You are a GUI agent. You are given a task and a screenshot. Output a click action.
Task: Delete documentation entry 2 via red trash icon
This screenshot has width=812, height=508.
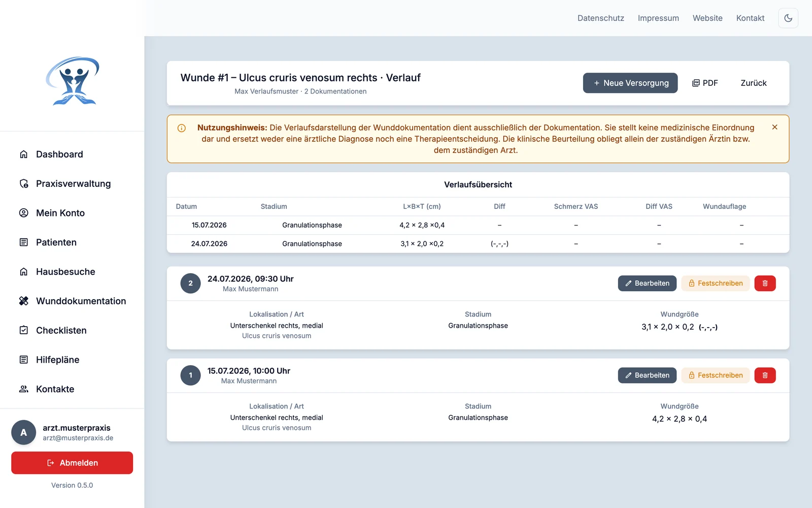765,283
